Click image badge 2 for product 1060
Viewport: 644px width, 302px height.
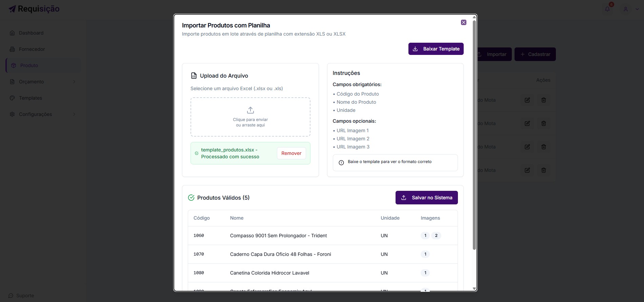436,236
